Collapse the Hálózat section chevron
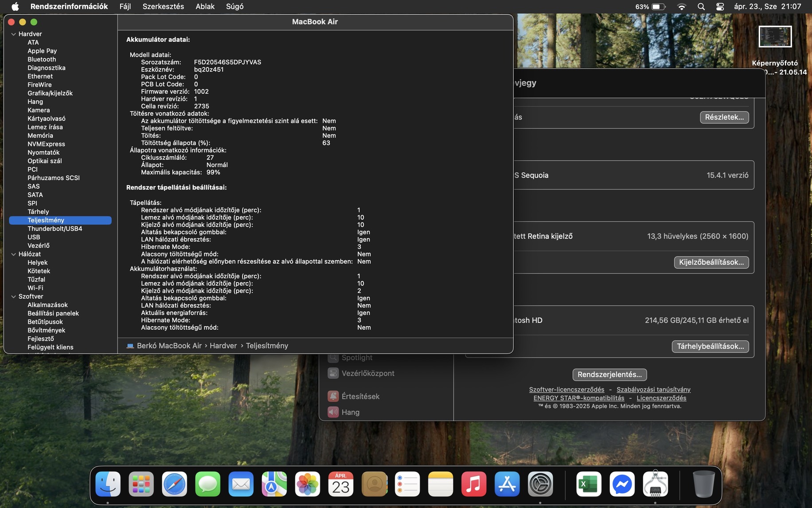 point(13,254)
